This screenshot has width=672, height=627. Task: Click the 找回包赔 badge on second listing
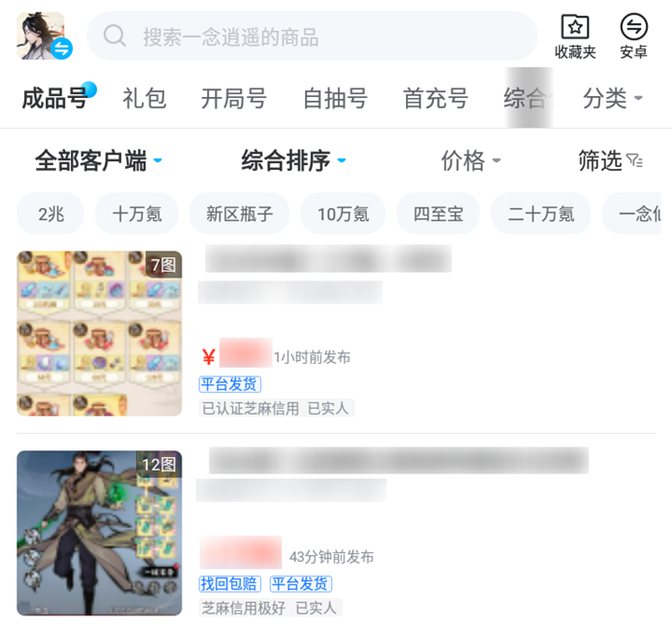pyautogui.click(x=229, y=584)
